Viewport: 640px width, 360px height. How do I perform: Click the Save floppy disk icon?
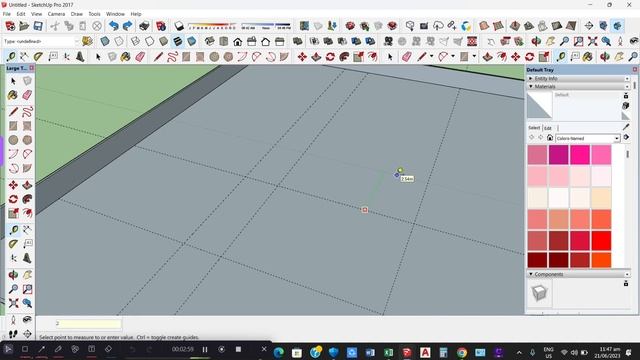tap(38, 26)
